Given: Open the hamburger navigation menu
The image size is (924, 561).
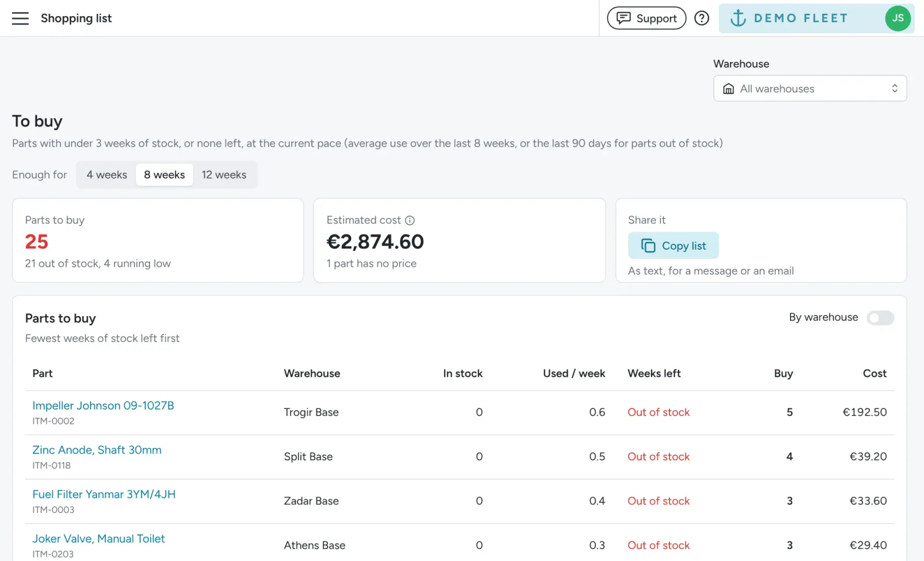Looking at the screenshot, I should [20, 18].
